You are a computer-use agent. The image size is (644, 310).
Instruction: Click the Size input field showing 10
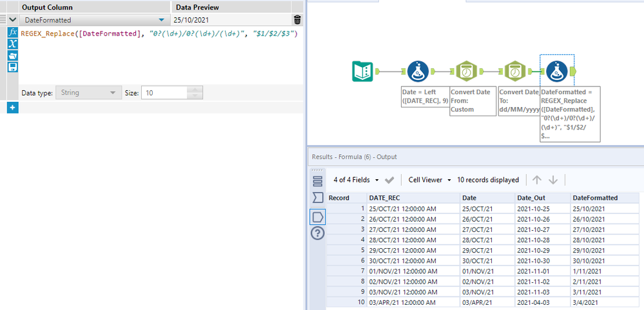tap(164, 93)
